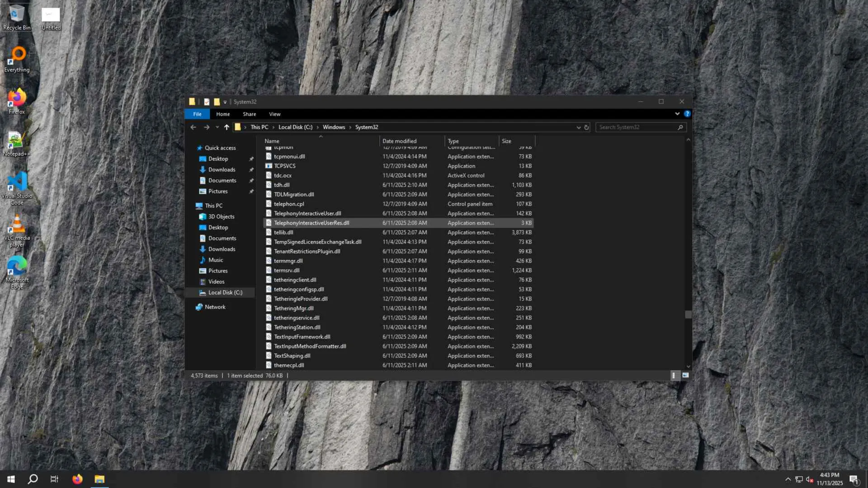
Task: Switch to details view layout icon
Action: click(674, 375)
